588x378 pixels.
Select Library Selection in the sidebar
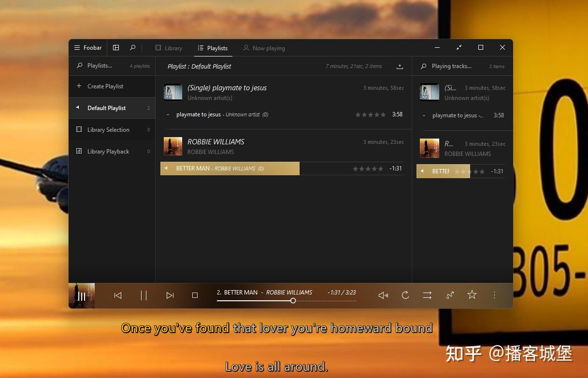pos(108,129)
